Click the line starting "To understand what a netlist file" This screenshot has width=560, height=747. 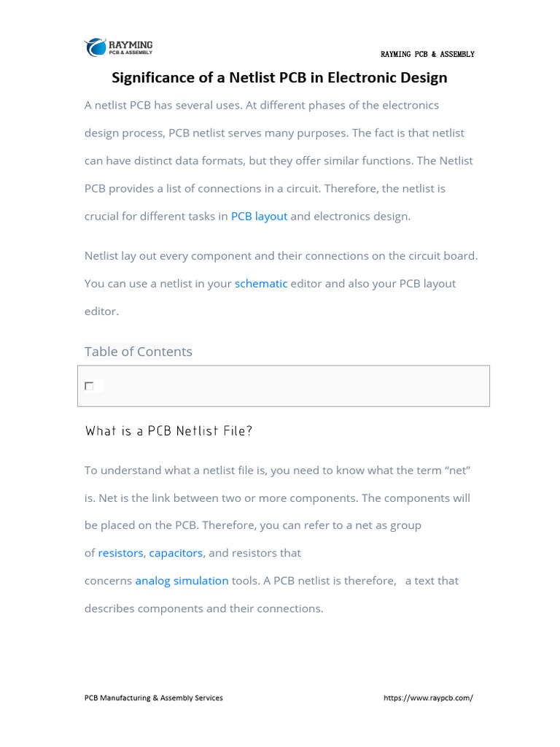coord(277,471)
